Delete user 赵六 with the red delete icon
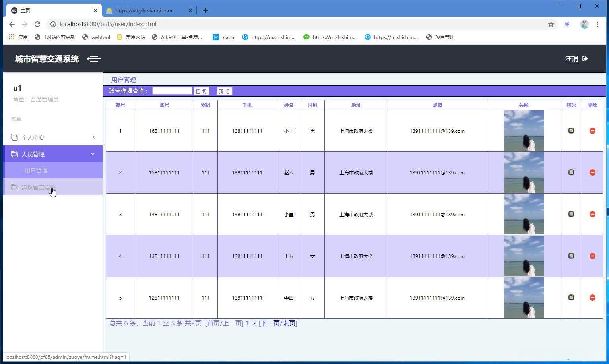 click(592, 172)
